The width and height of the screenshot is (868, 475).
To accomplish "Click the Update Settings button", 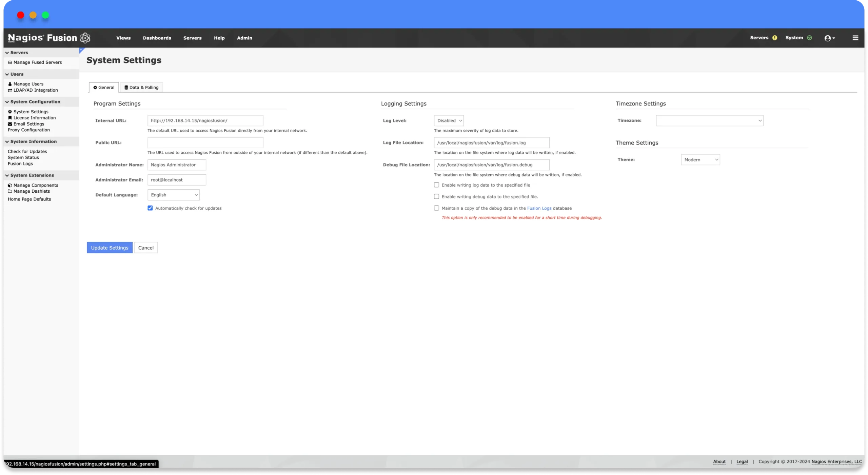I will click(x=110, y=248).
